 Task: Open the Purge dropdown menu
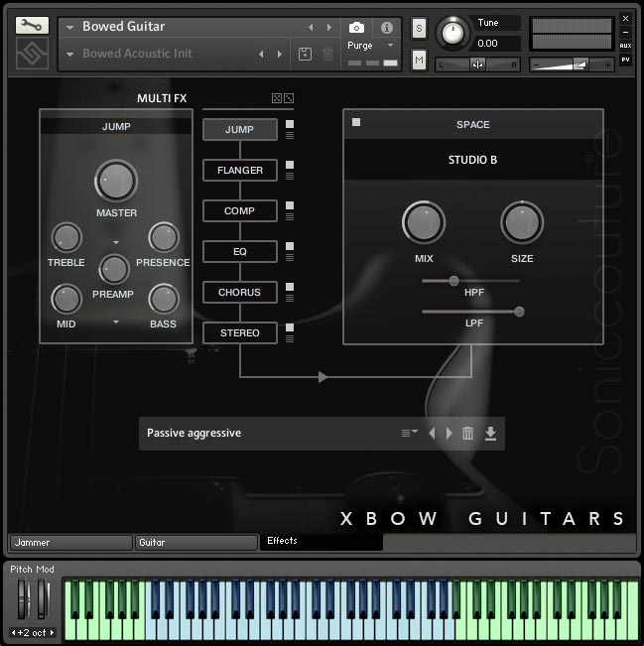(390, 45)
